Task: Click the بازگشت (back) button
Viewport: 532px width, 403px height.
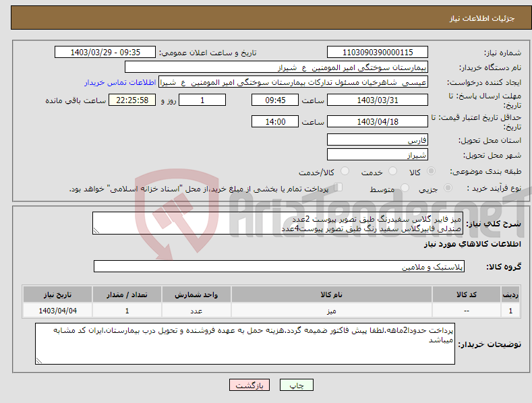Action: [249, 385]
